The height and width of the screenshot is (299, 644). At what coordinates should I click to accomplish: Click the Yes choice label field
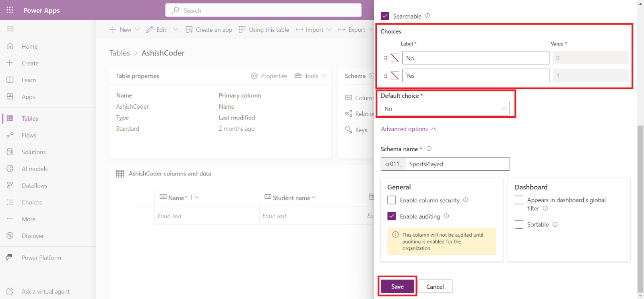475,76
